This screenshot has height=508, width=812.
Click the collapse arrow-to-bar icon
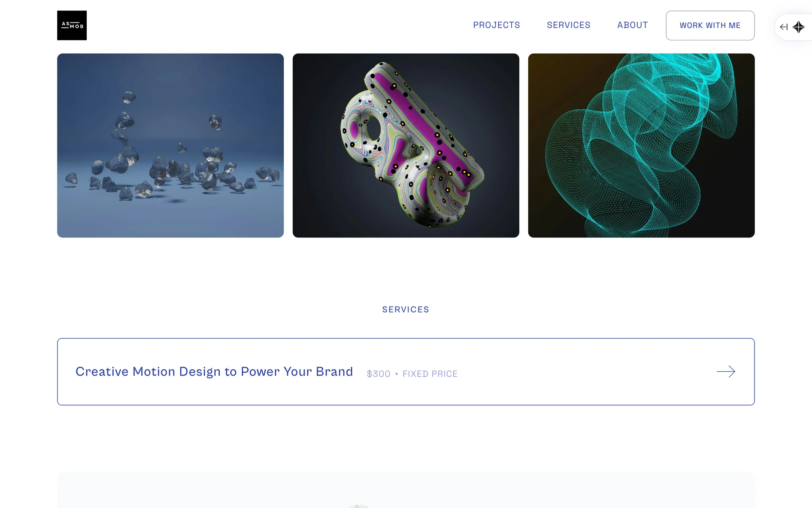click(x=784, y=27)
